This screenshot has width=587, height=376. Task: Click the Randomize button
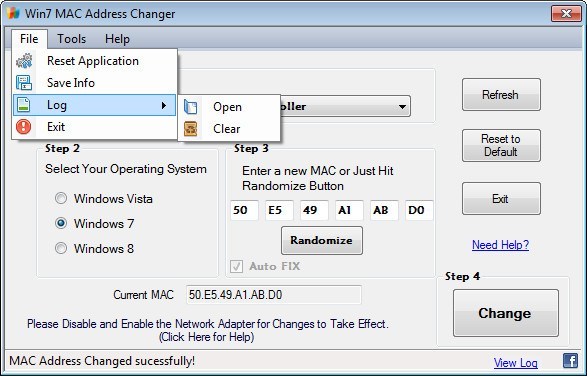click(x=322, y=240)
